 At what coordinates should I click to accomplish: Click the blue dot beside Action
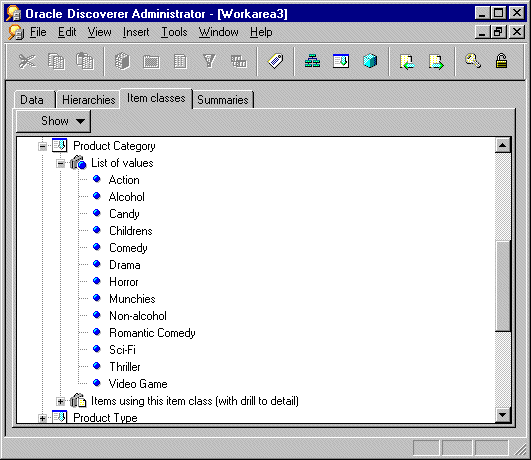point(97,179)
